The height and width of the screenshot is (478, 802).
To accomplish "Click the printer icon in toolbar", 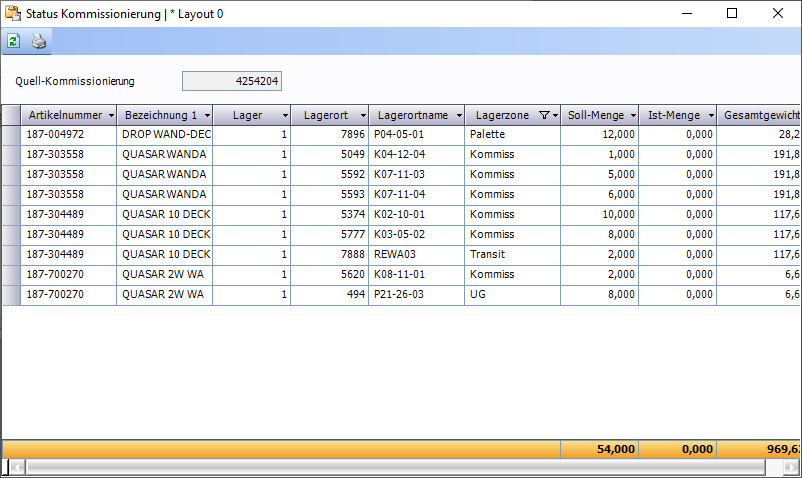I will pos(38,41).
